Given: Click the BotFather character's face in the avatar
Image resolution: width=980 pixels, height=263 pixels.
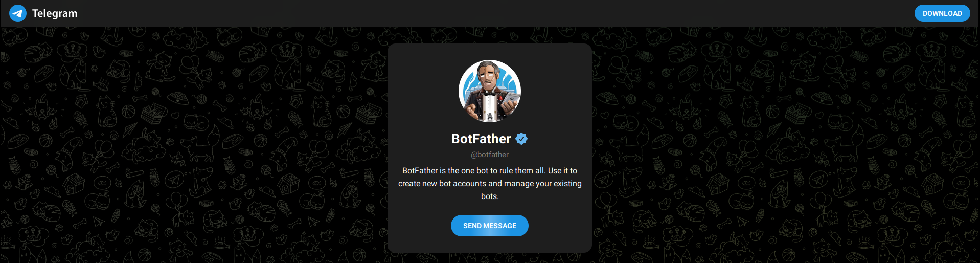Looking at the screenshot, I should (486, 78).
